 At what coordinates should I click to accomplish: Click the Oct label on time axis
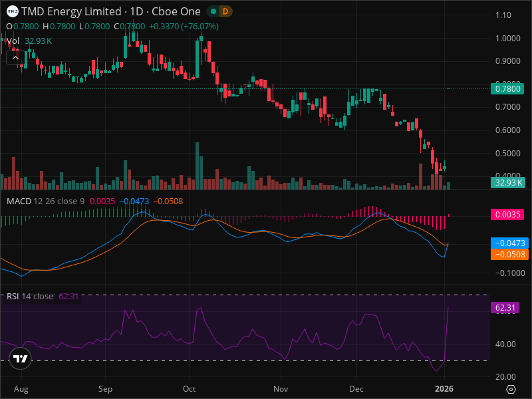click(189, 389)
